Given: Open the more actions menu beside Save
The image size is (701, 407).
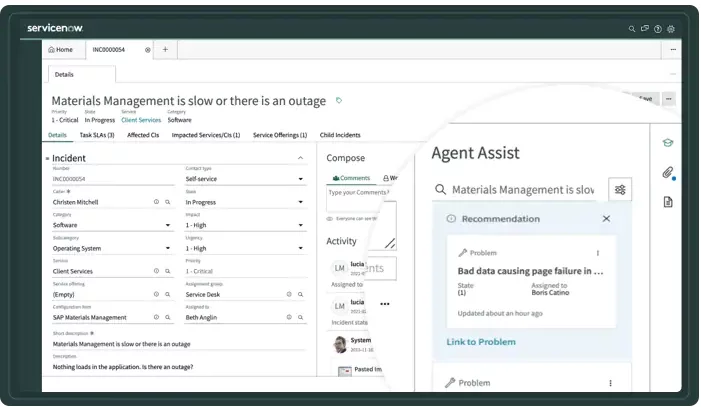Looking at the screenshot, I should (x=669, y=99).
